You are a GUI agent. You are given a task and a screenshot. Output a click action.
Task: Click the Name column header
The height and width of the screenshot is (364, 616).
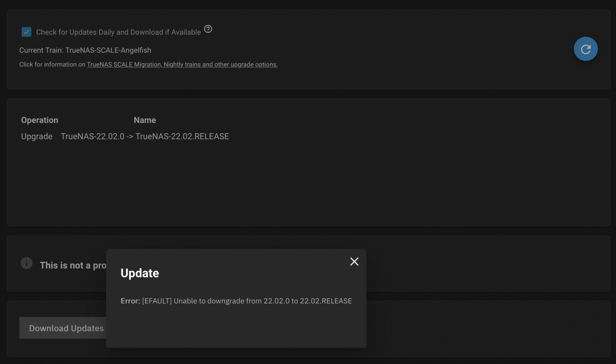145,120
